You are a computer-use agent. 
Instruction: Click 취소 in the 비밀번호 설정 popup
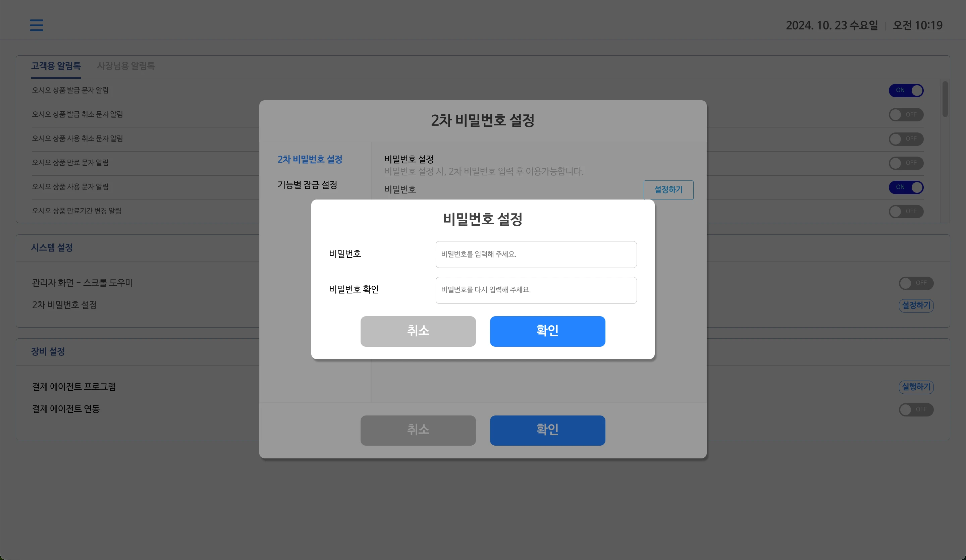pyautogui.click(x=418, y=331)
